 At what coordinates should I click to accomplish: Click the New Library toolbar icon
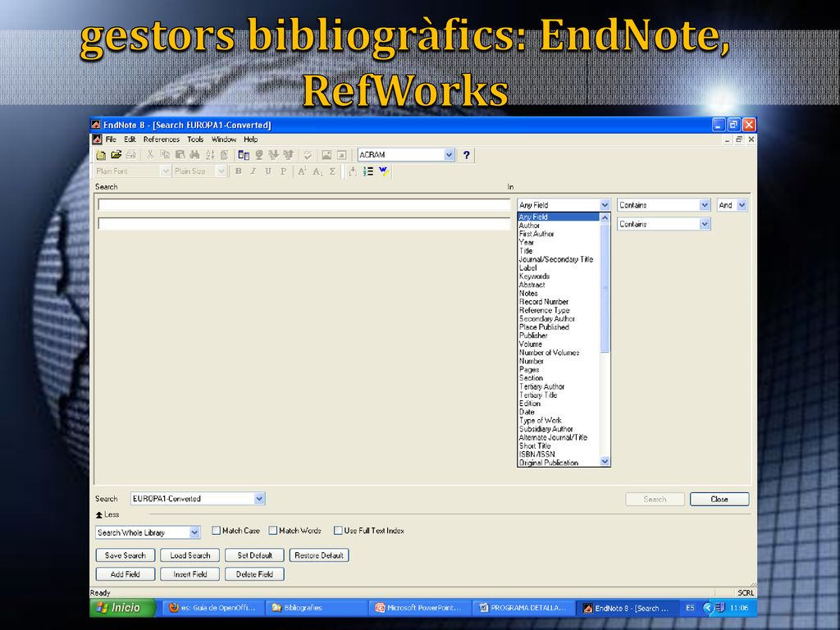coord(101,155)
